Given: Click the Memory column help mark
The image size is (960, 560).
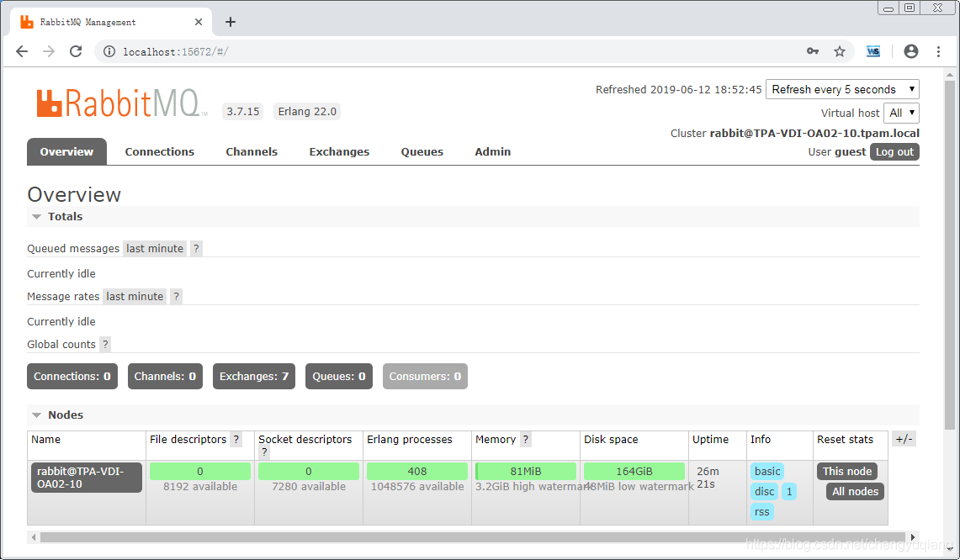Looking at the screenshot, I should [525, 440].
